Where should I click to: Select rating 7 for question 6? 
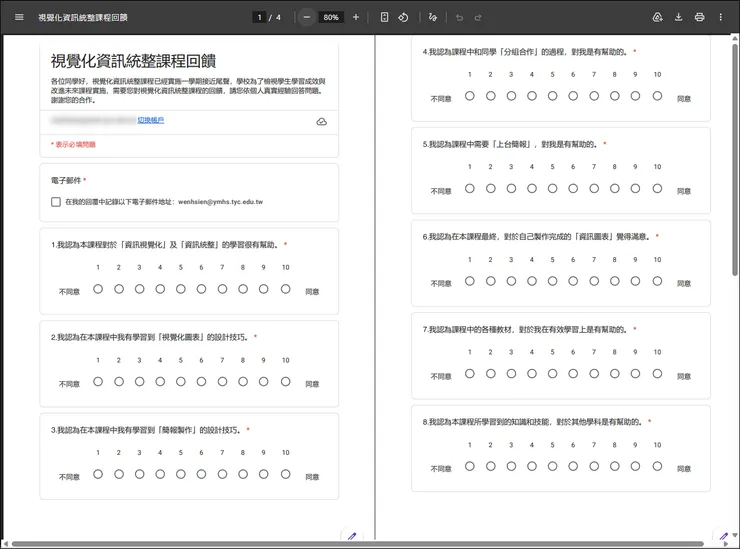pyautogui.click(x=594, y=281)
